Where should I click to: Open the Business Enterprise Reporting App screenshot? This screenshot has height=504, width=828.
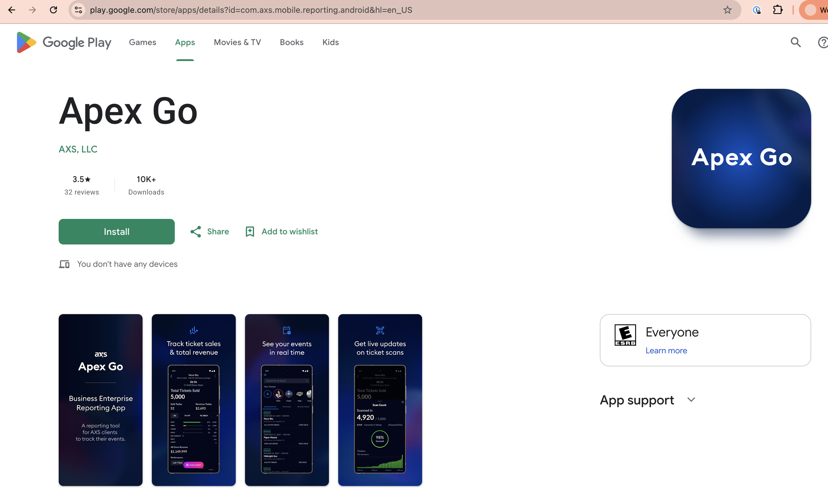[x=100, y=400]
